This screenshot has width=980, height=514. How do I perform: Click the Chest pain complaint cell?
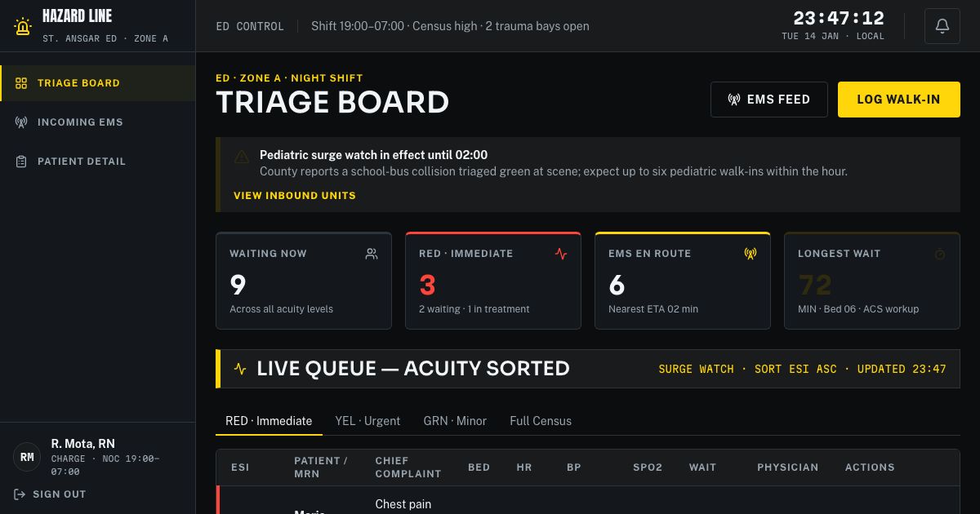403,504
